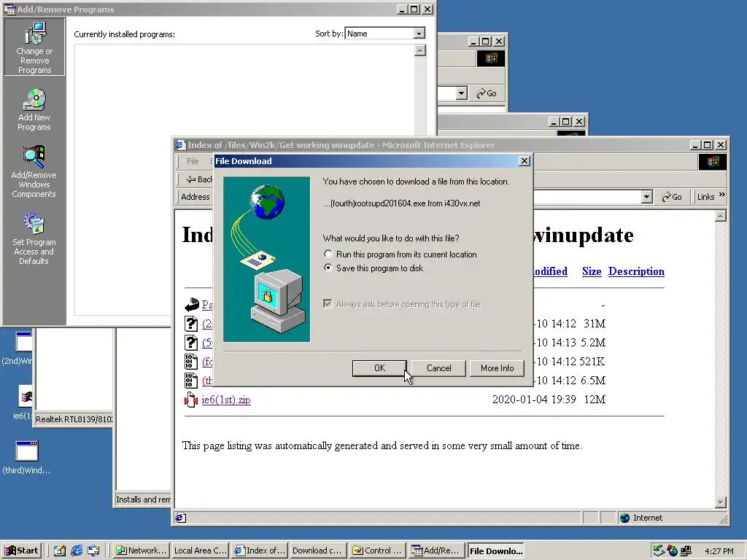Screen dimensions: 747x560
Task: Click the Outlook Express Quick Launch icon
Action: pyautogui.click(x=93, y=551)
